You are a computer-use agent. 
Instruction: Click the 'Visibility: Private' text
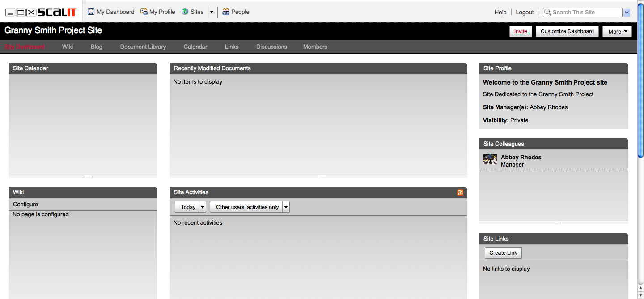pyautogui.click(x=506, y=120)
